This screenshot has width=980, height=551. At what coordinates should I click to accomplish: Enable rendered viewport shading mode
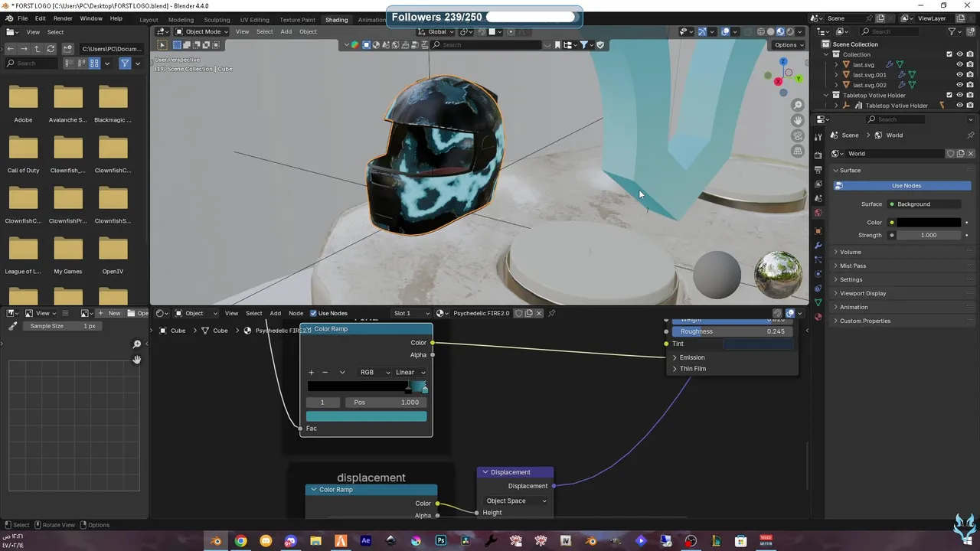pos(790,31)
